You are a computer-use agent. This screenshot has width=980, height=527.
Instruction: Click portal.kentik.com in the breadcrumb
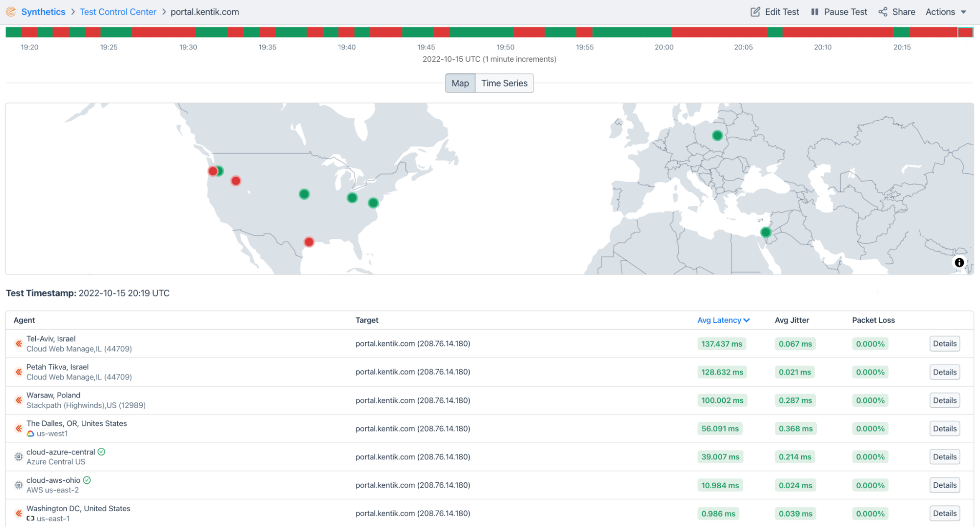coord(205,12)
